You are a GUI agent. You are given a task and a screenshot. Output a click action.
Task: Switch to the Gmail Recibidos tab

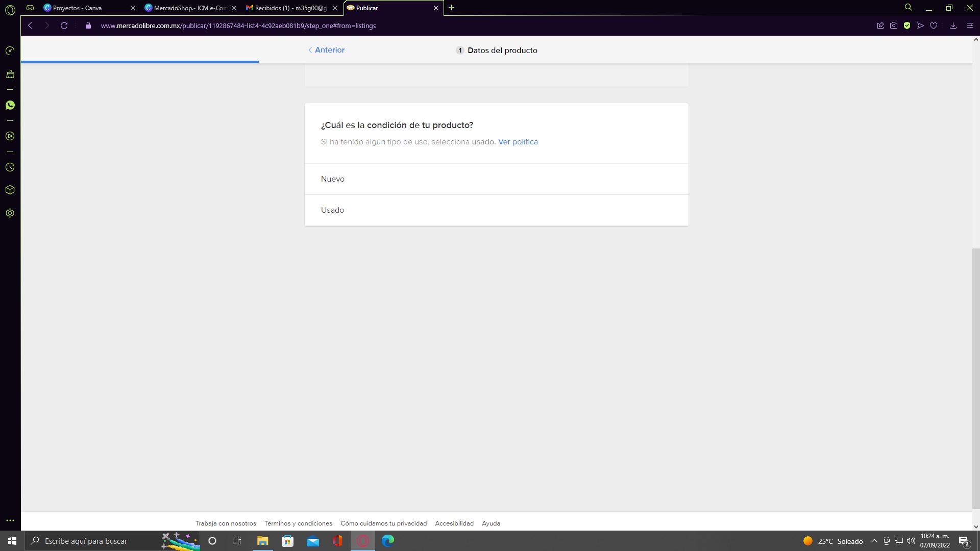point(290,8)
